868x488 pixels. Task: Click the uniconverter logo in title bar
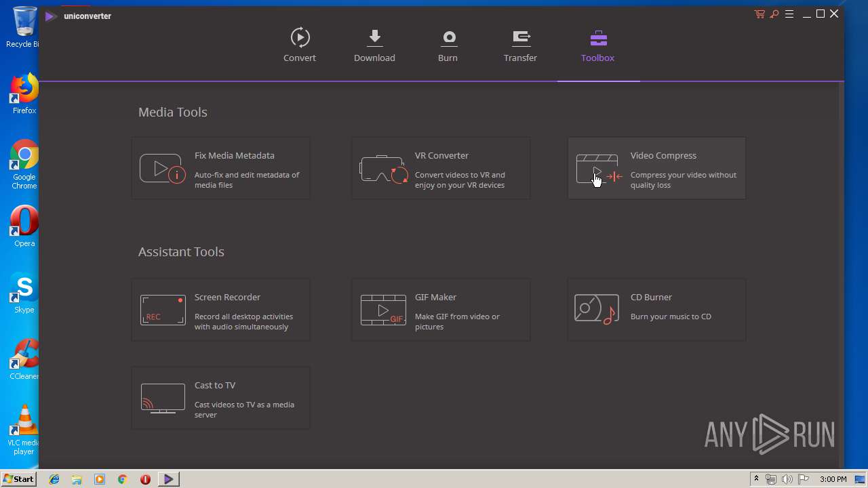50,16
